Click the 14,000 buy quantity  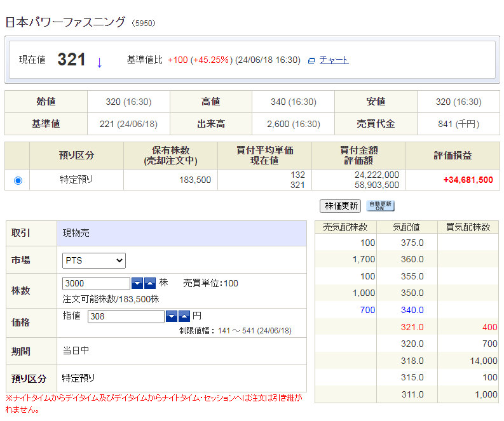click(x=484, y=361)
